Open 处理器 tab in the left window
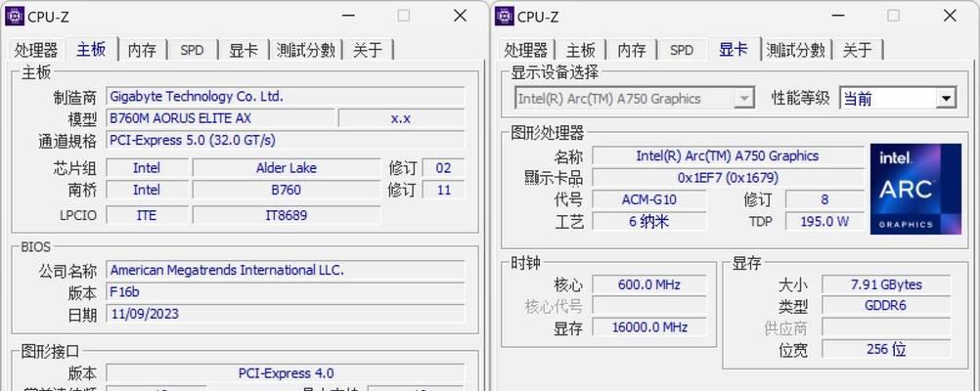The height and width of the screenshot is (391, 980). (x=36, y=50)
